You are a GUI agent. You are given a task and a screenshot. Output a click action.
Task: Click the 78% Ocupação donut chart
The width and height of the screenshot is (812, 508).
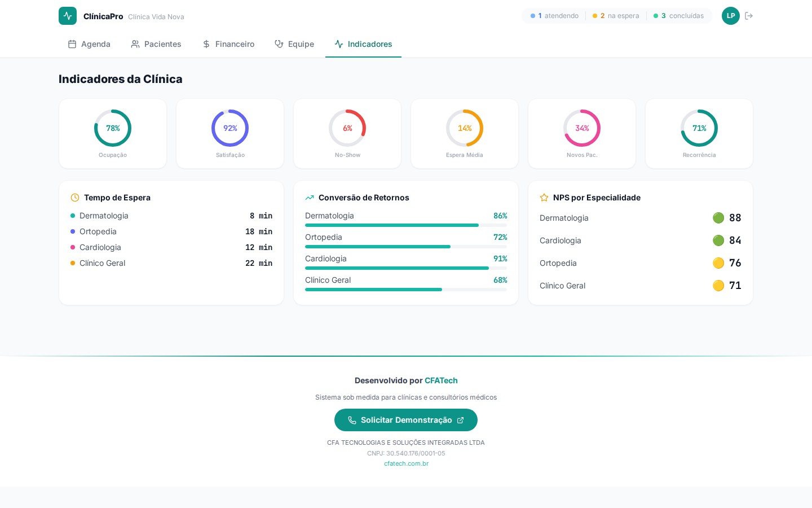point(113,128)
